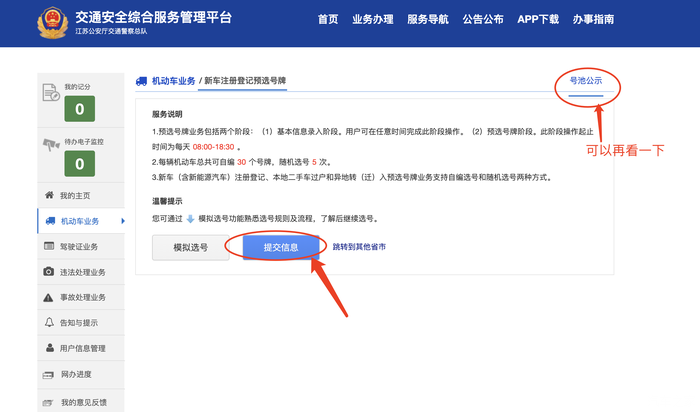Click the bell icon beside 告知与提示
The image size is (700, 412).
[x=49, y=323]
